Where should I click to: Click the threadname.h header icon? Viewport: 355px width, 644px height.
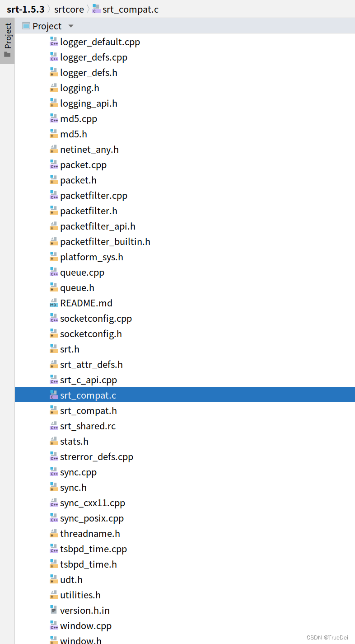point(54,534)
